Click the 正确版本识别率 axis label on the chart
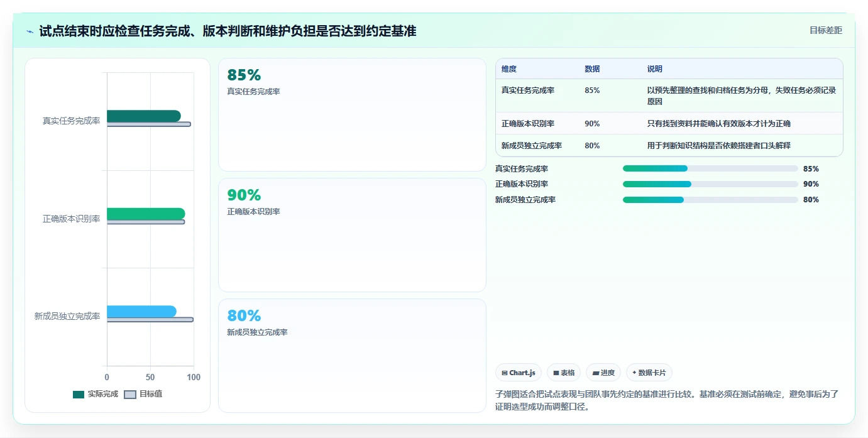The height and width of the screenshot is (438, 868). (x=71, y=219)
